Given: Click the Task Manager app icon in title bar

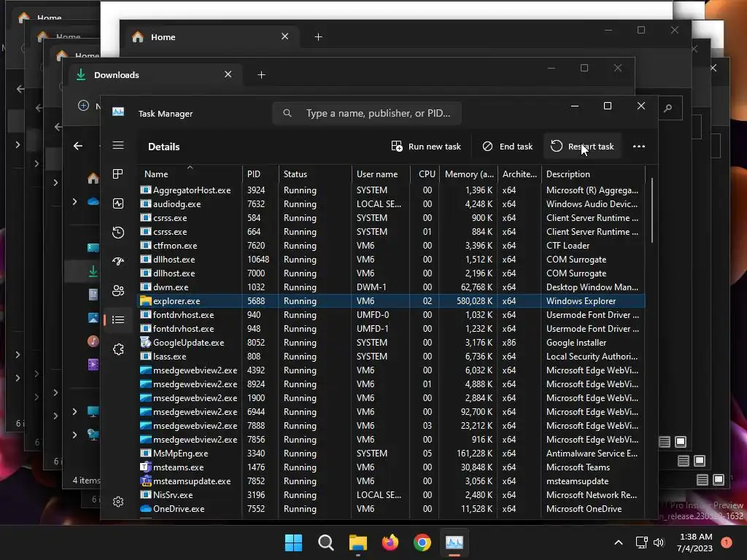Looking at the screenshot, I should coord(118,112).
